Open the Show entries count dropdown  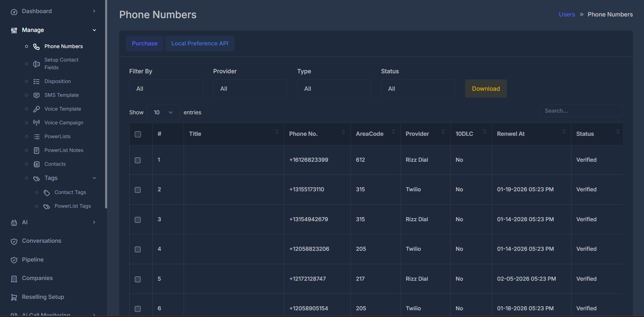coord(163,112)
